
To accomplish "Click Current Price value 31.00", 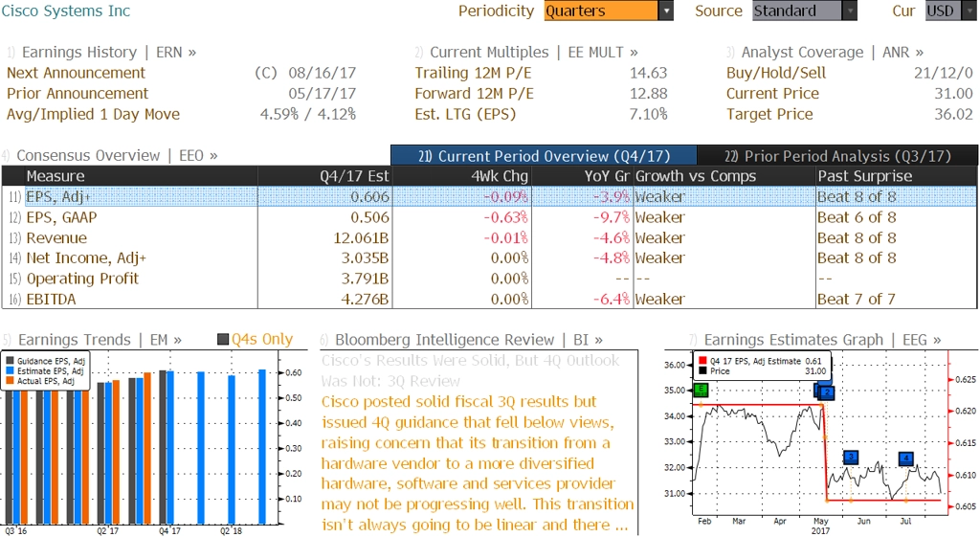I will tap(953, 93).
